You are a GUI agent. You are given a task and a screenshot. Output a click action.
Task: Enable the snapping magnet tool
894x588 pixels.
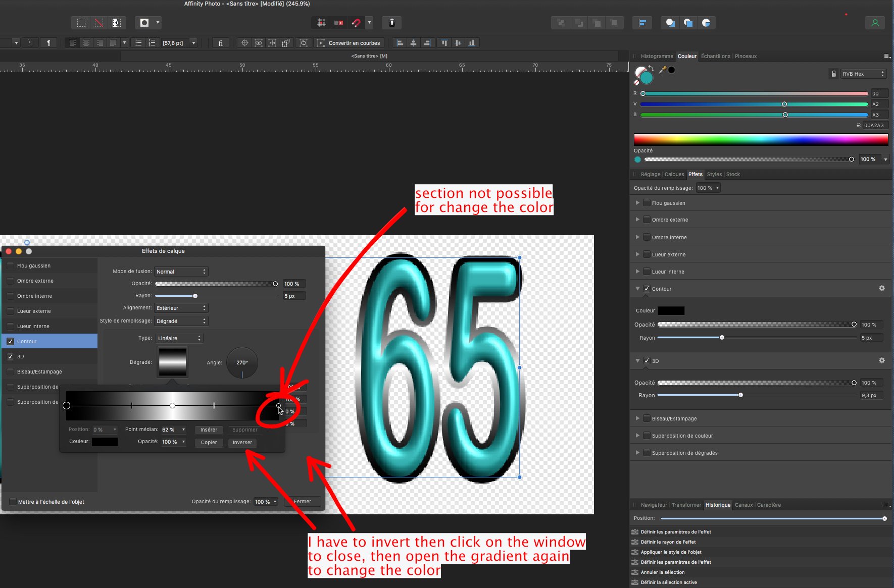357,23
